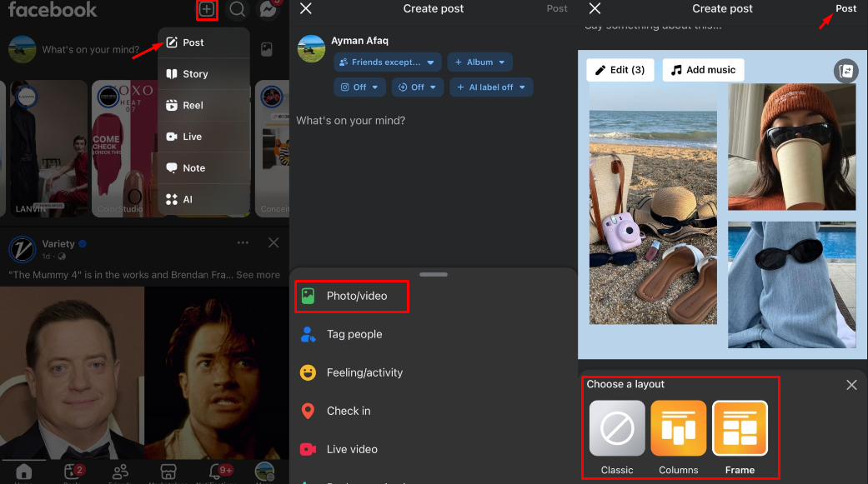This screenshot has height=484, width=868.
Task: Expand the Album dropdown
Action: pos(479,62)
